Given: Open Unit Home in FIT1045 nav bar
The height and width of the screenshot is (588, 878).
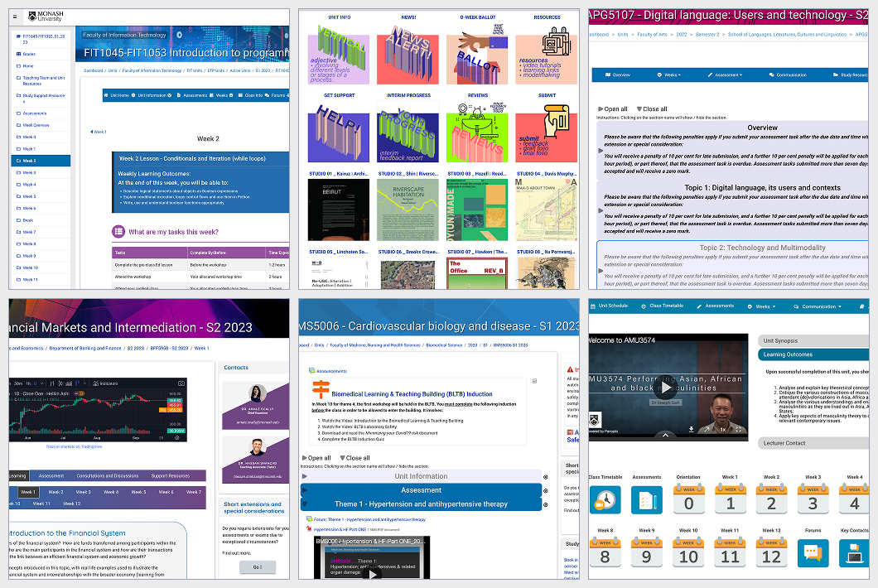Looking at the screenshot, I should (x=116, y=95).
